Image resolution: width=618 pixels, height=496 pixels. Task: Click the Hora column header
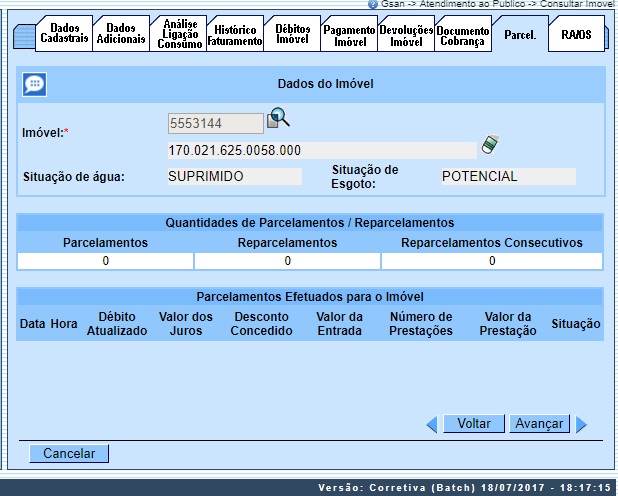click(64, 324)
